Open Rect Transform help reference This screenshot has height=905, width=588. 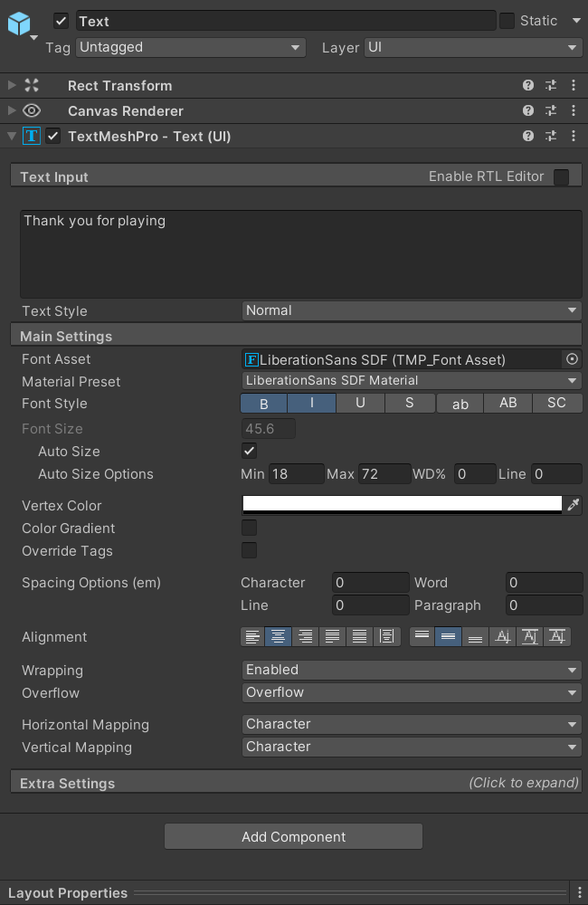[528, 85]
